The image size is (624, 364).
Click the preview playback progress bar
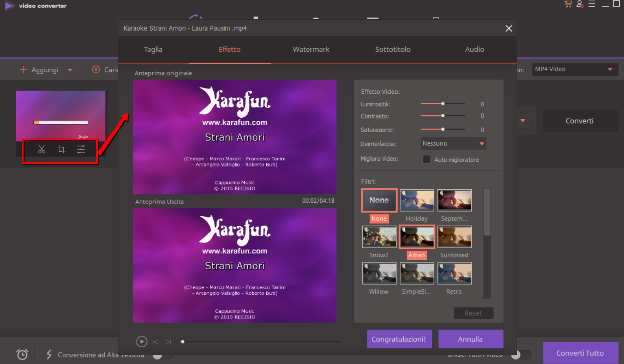pos(261,342)
